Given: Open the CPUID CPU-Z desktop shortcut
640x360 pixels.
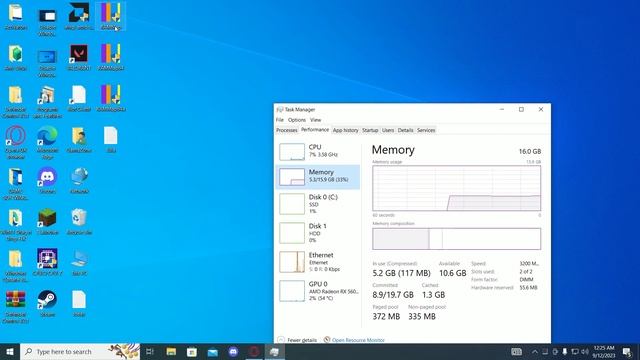Looking at the screenshot, I should [47, 262].
